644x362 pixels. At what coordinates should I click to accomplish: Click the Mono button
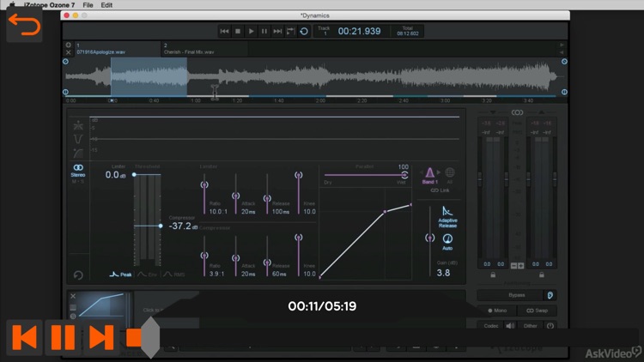[497, 311]
